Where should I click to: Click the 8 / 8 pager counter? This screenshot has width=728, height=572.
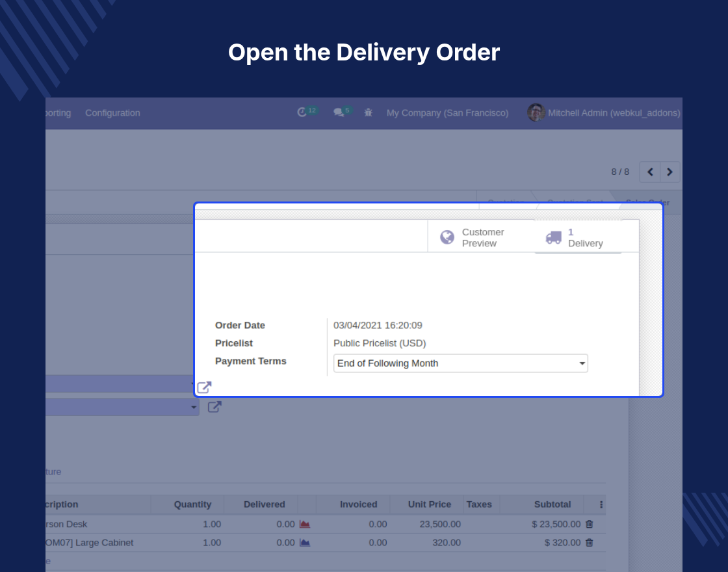coord(620,172)
